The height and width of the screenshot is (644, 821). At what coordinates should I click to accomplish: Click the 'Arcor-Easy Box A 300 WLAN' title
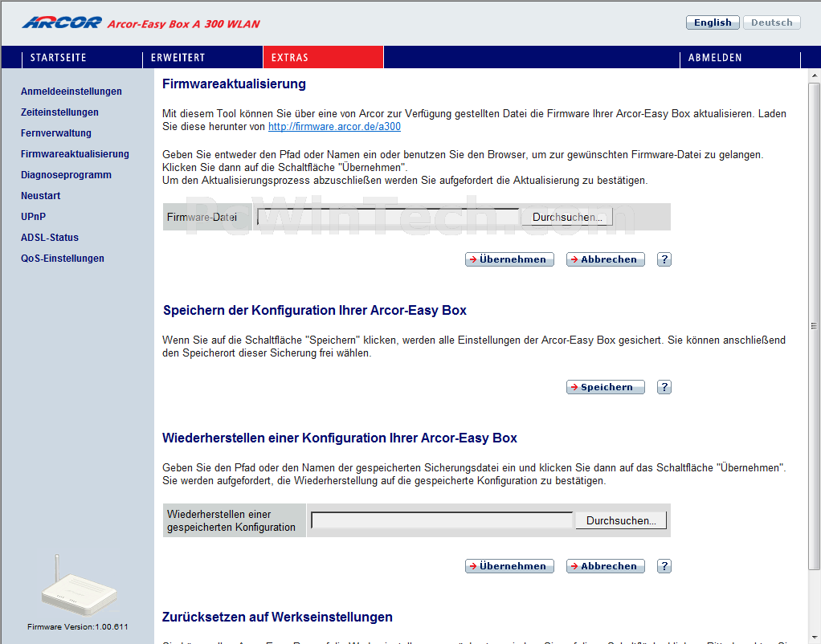[x=184, y=24]
